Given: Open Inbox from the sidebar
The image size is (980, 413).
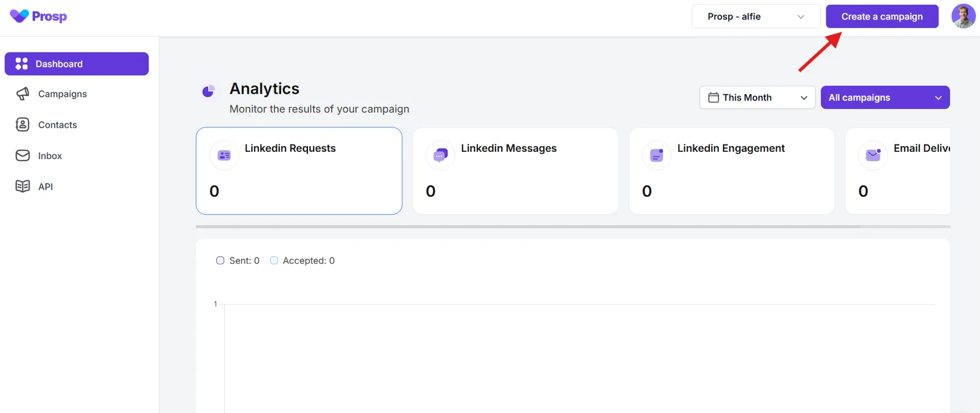Looking at the screenshot, I should 77,155.
